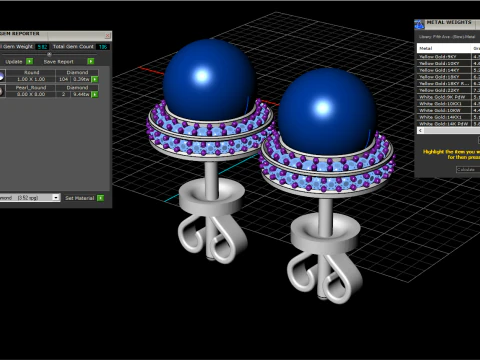Click the green arrow next to Save Report

pos(91,61)
